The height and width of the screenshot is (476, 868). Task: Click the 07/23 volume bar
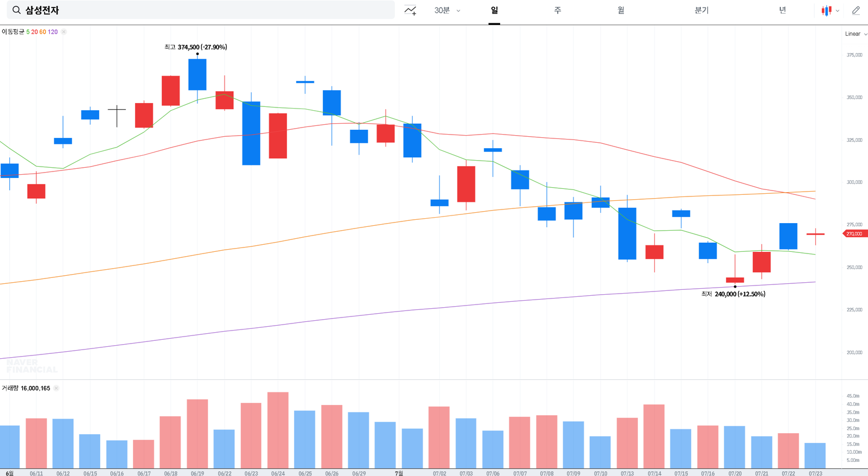(815, 456)
